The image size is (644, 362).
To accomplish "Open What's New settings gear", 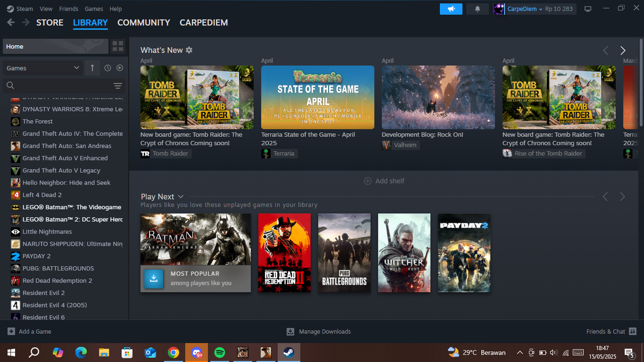I will [x=189, y=50].
